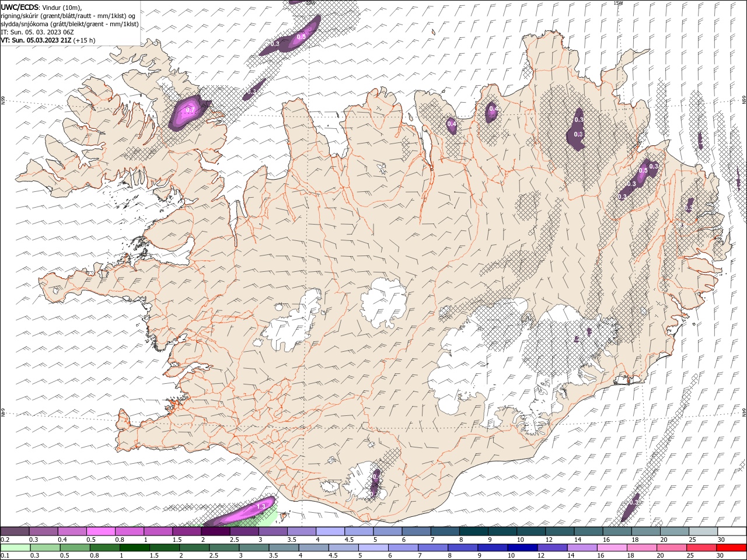This screenshot has height=560, width=747.
Task: Click the 0.7 snowfall value in the Westfjords
Action: click(190, 110)
